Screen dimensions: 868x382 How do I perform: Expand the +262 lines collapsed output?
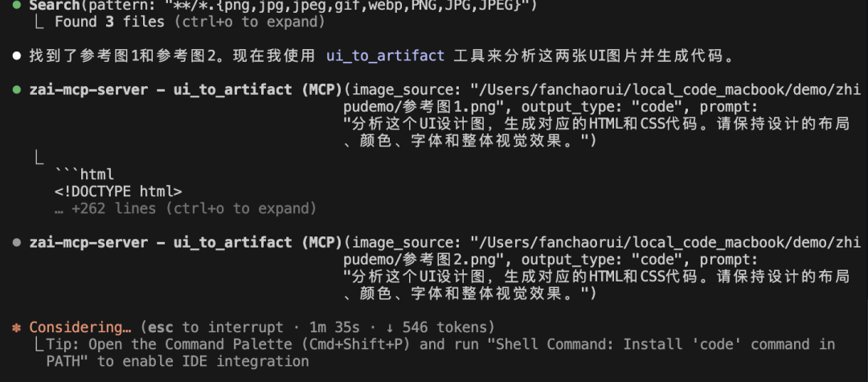coord(185,208)
